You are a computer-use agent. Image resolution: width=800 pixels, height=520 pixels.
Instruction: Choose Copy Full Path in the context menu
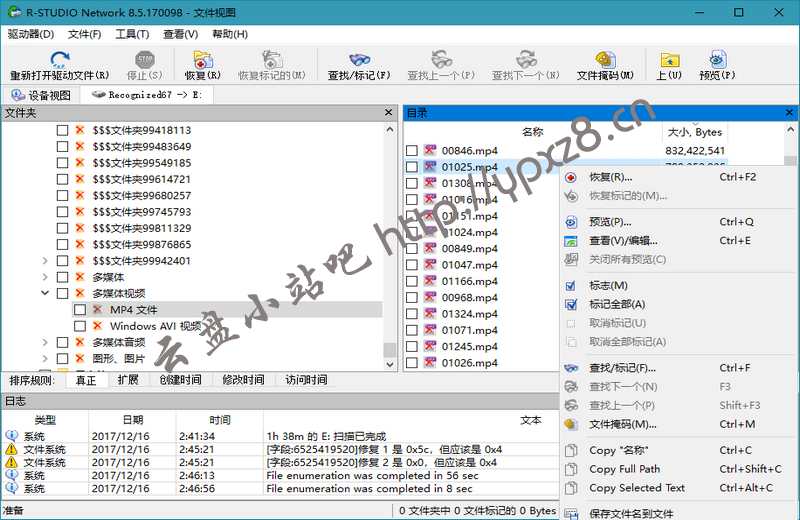678,469
